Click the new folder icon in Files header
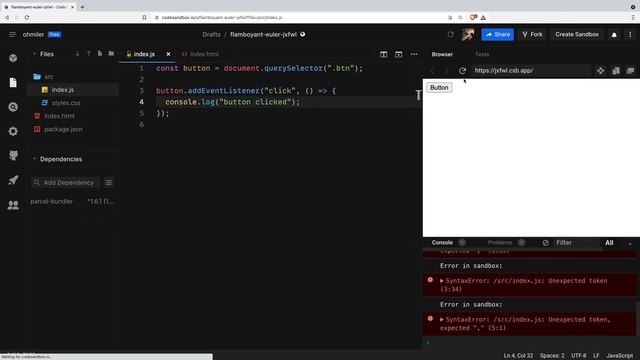Image resolution: width=640 pixels, height=360 pixels. coord(111,54)
